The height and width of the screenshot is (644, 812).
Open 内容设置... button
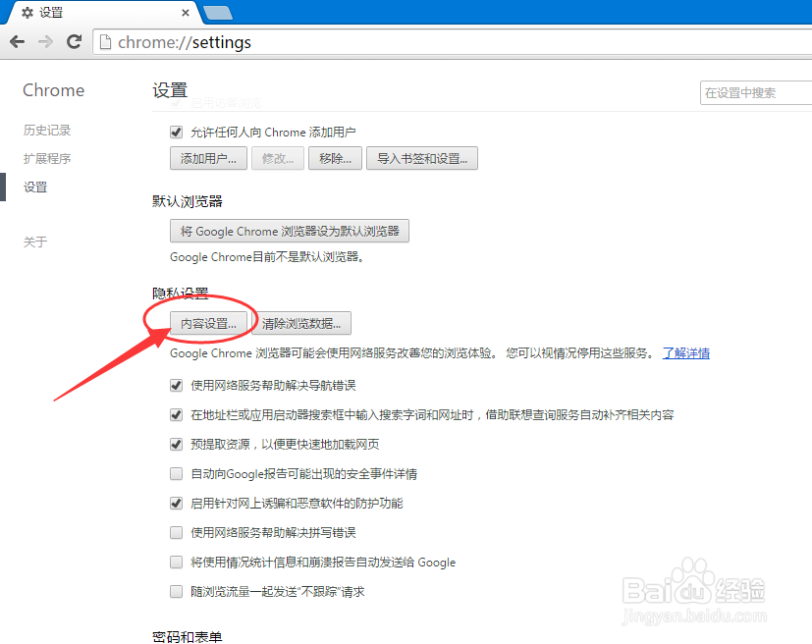click(x=208, y=324)
